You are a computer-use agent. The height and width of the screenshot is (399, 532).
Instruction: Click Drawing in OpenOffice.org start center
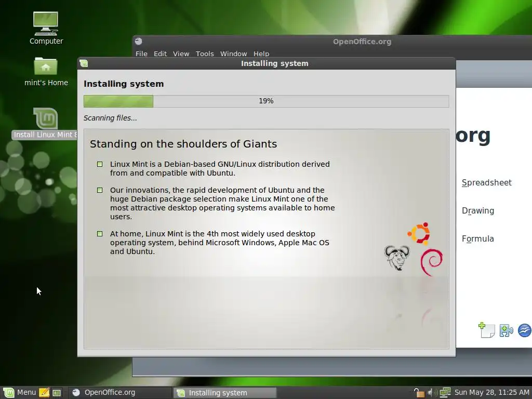pyautogui.click(x=478, y=211)
